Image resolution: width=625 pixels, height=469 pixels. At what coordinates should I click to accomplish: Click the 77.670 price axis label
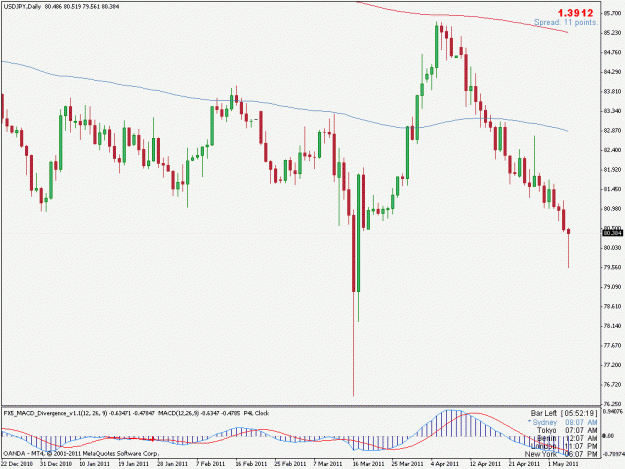point(613,345)
